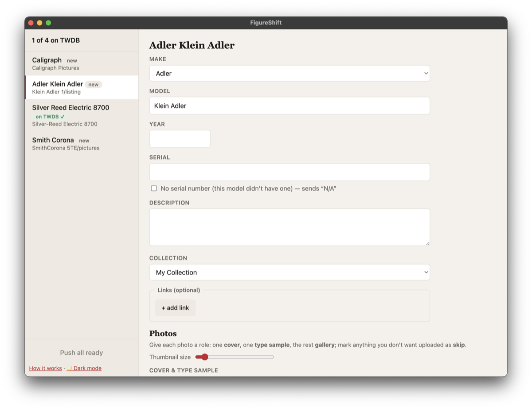Click the + add link button
This screenshot has width=532, height=409.
(x=175, y=308)
